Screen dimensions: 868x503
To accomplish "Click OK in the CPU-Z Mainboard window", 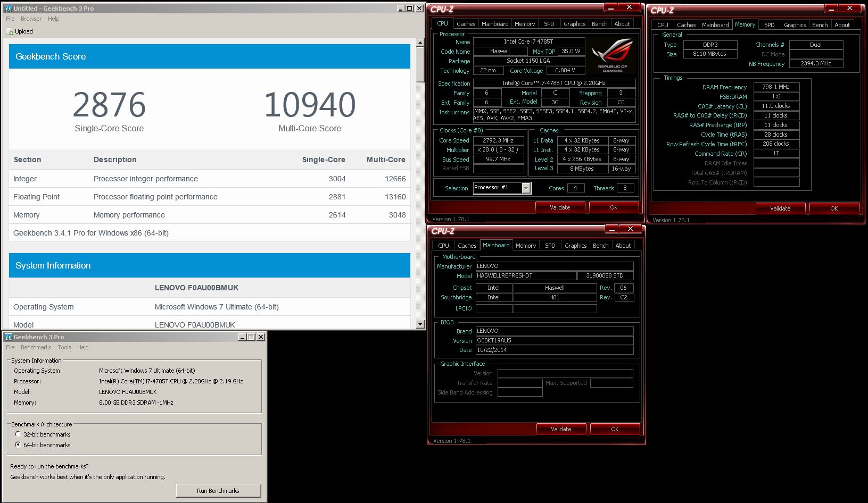I will [x=615, y=429].
